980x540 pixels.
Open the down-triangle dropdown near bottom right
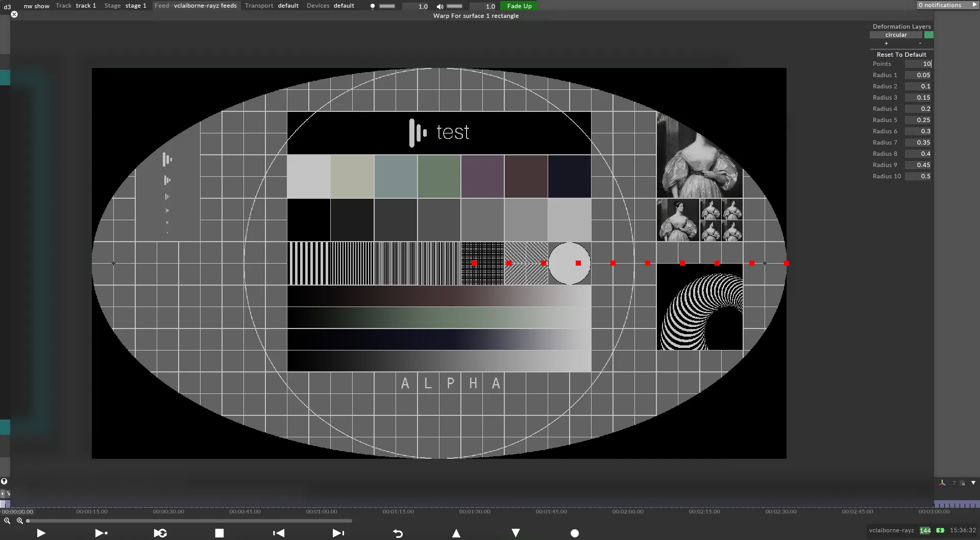click(973, 483)
